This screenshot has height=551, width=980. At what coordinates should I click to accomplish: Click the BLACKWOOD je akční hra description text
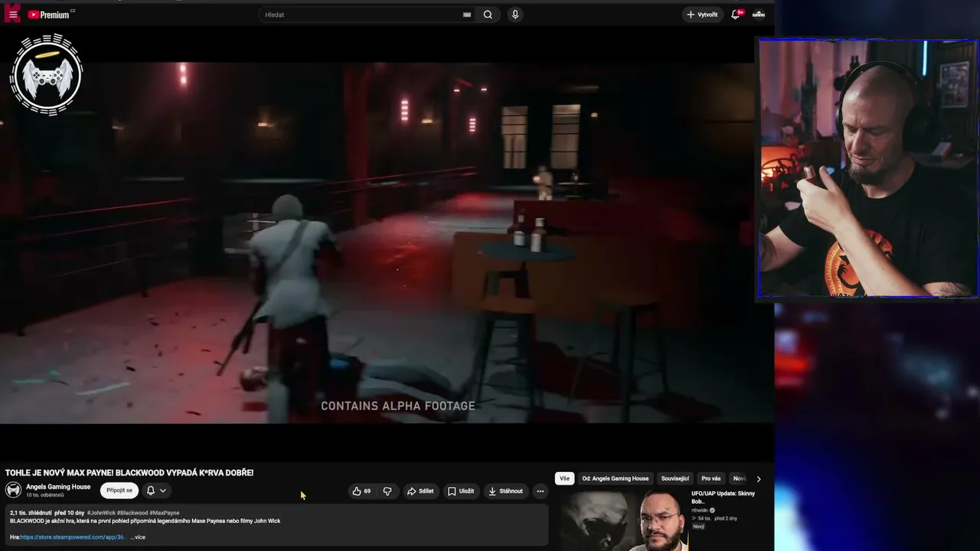[145, 521]
